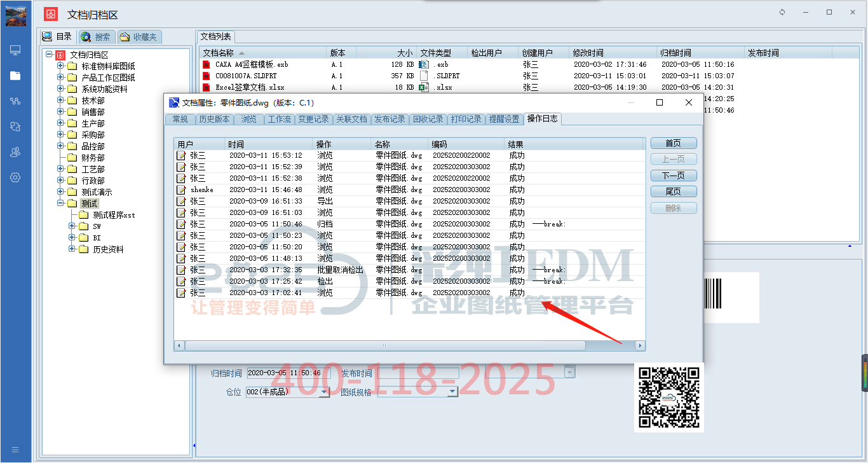
Task: Switch to the 收藏夹 tab
Action: tap(139, 37)
